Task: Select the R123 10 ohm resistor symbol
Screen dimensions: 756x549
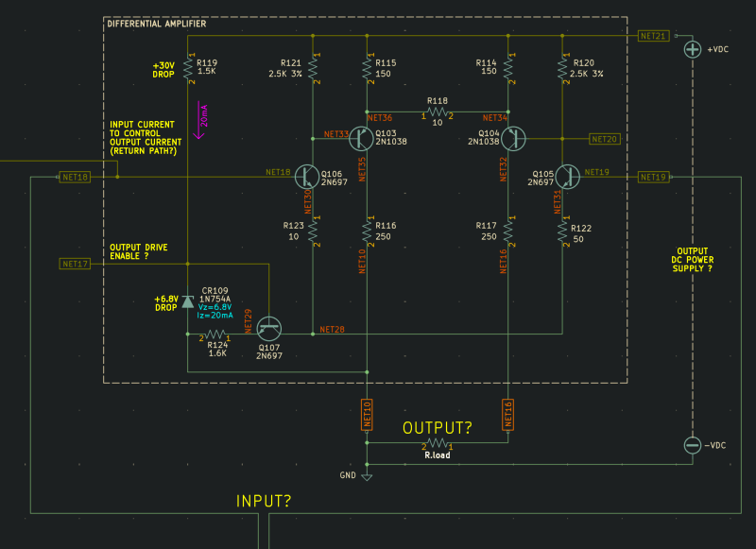Action: [x=313, y=232]
